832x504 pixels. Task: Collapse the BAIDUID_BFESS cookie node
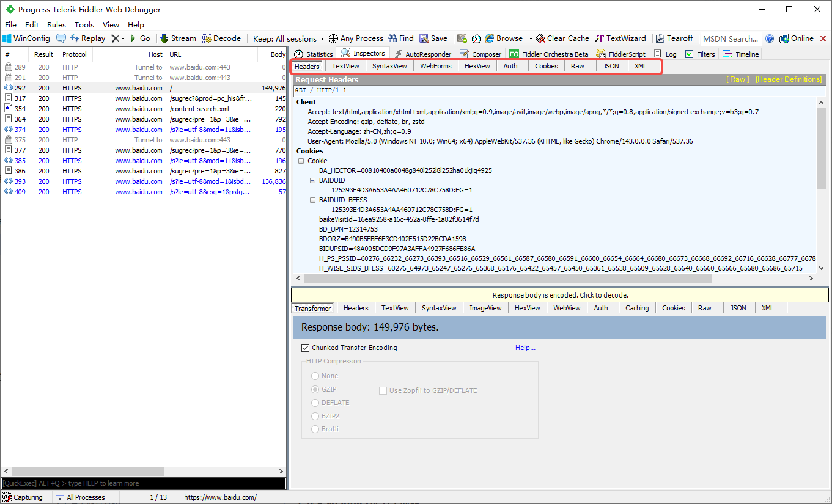click(x=313, y=200)
